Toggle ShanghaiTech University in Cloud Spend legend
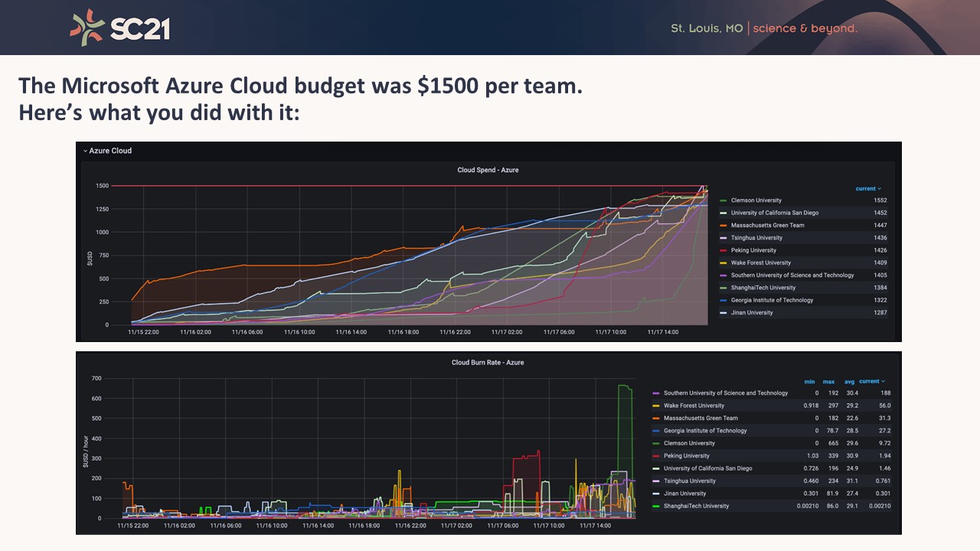This screenshot has width=980, height=551. [763, 288]
